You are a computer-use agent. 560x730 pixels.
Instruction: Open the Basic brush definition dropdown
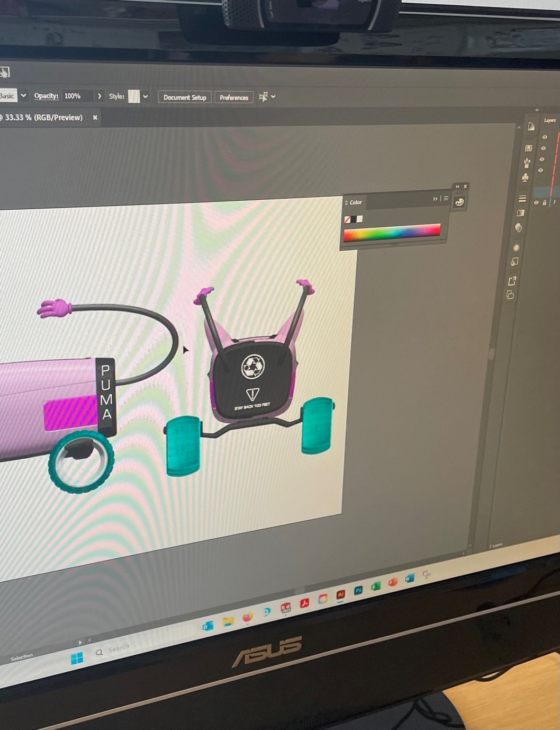23,95
